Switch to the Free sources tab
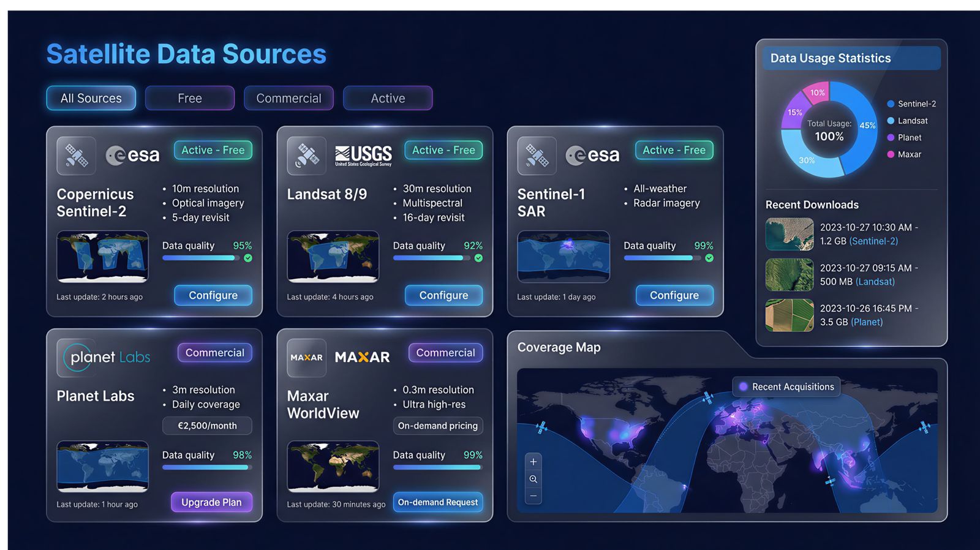980x550 pixels. (x=190, y=99)
